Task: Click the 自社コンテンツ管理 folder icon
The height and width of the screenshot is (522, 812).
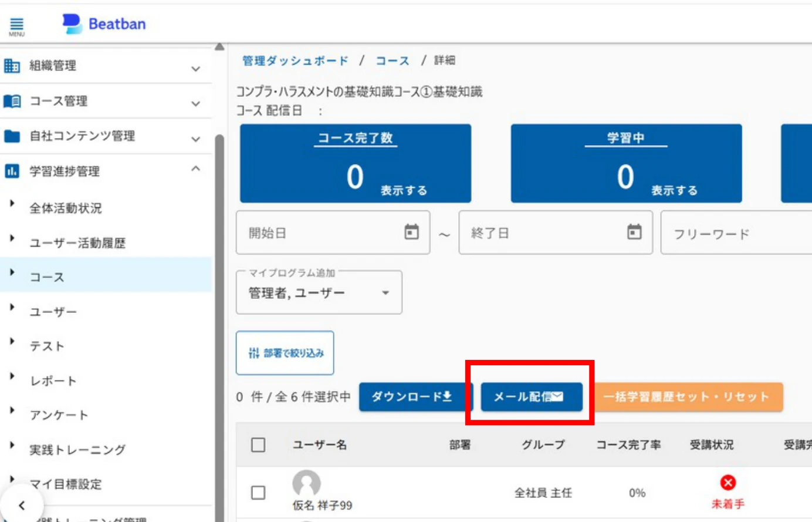Action: click(x=12, y=136)
